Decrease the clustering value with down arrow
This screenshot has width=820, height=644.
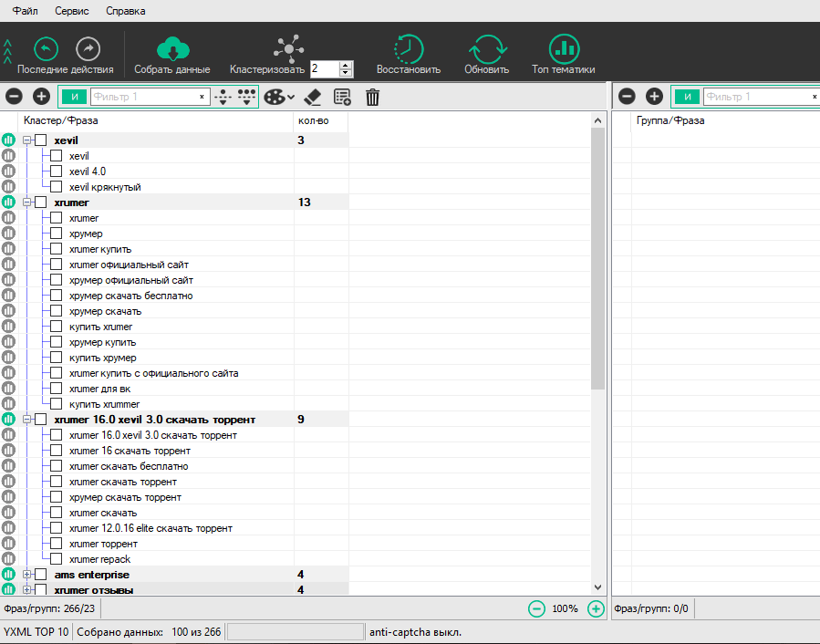click(345, 73)
